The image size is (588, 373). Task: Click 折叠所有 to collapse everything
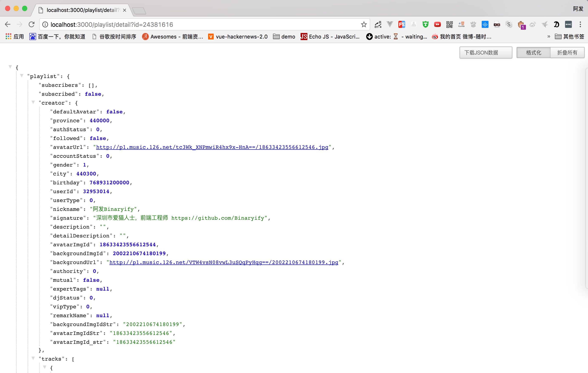click(x=567, y=53)
